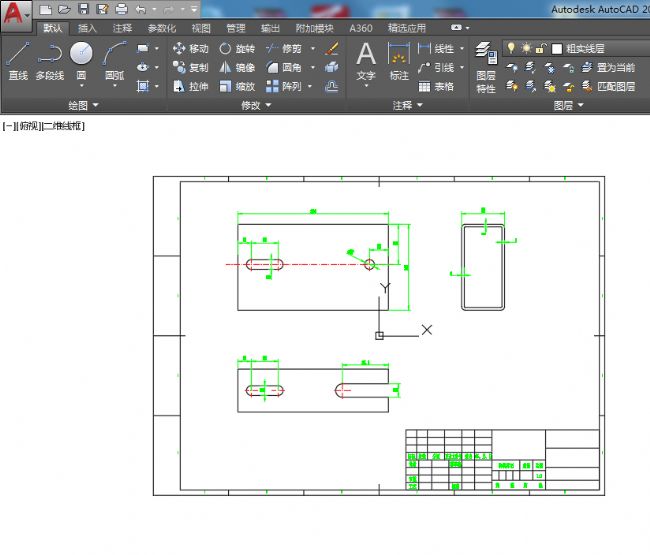Click the white layer color swatch
Viewport: 650px width, 555px height.
[557, 49]
